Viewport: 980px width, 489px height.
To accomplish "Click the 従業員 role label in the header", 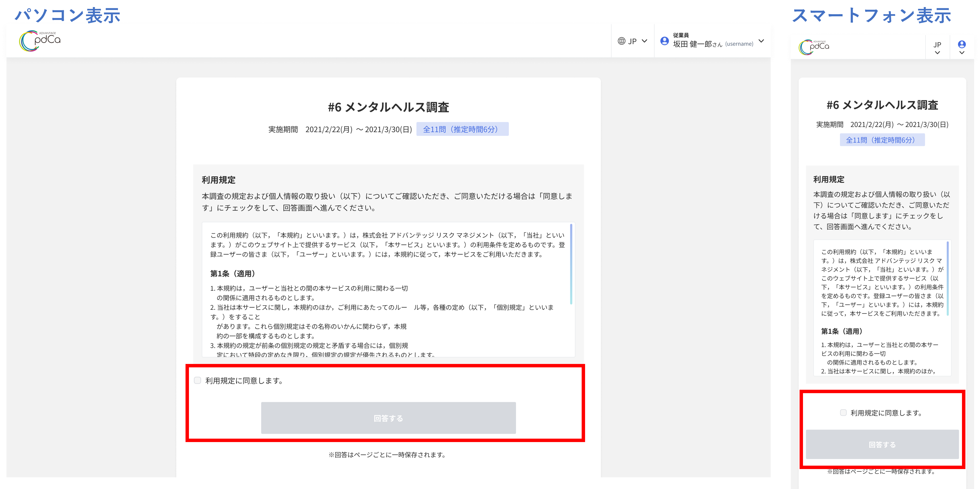I will click(681, 35).
